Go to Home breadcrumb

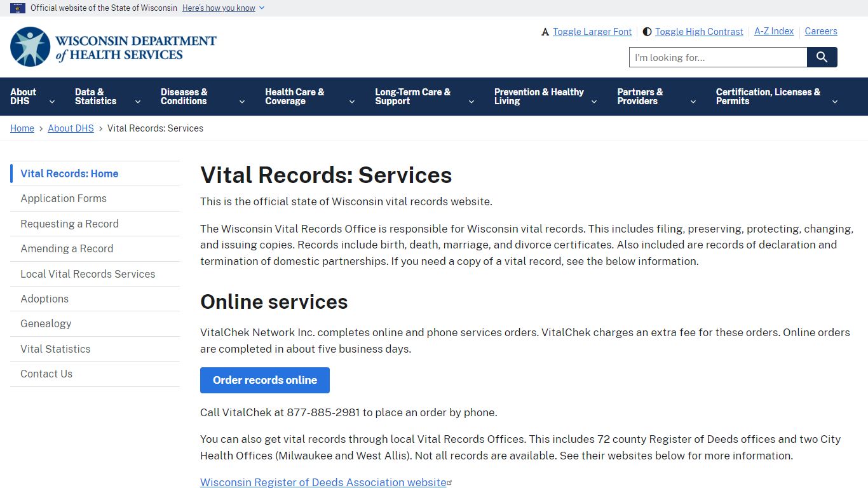point(22,128)
